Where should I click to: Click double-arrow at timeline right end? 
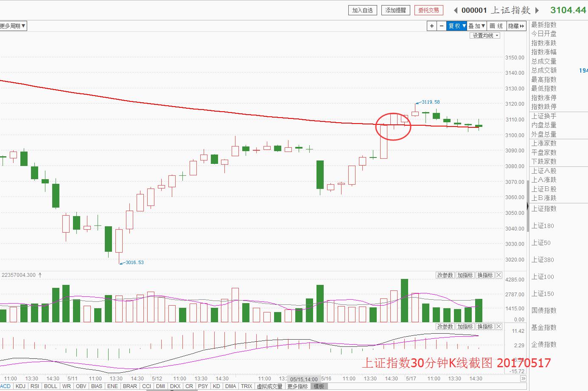pyautogui.click(x=523, y=378)
